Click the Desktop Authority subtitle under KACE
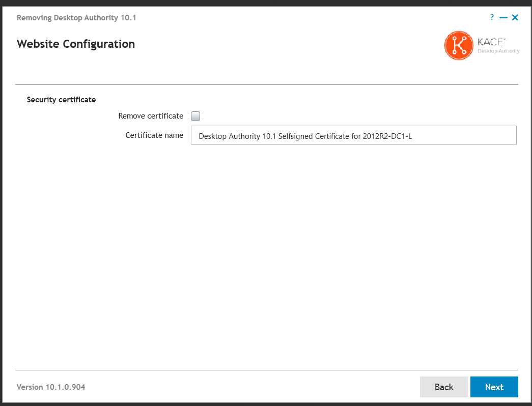The height and width of the screenshot is (406, 532). click(x=498, y=51)
